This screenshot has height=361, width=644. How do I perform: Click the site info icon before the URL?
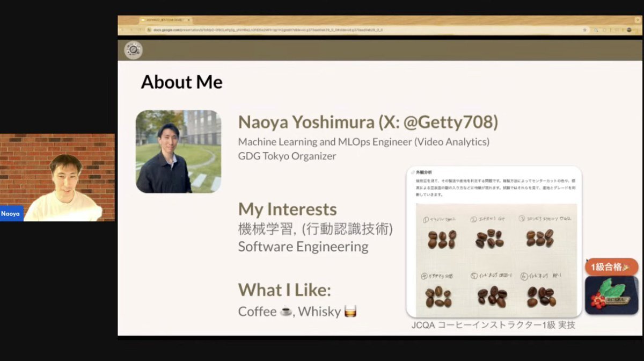point(148,30)
